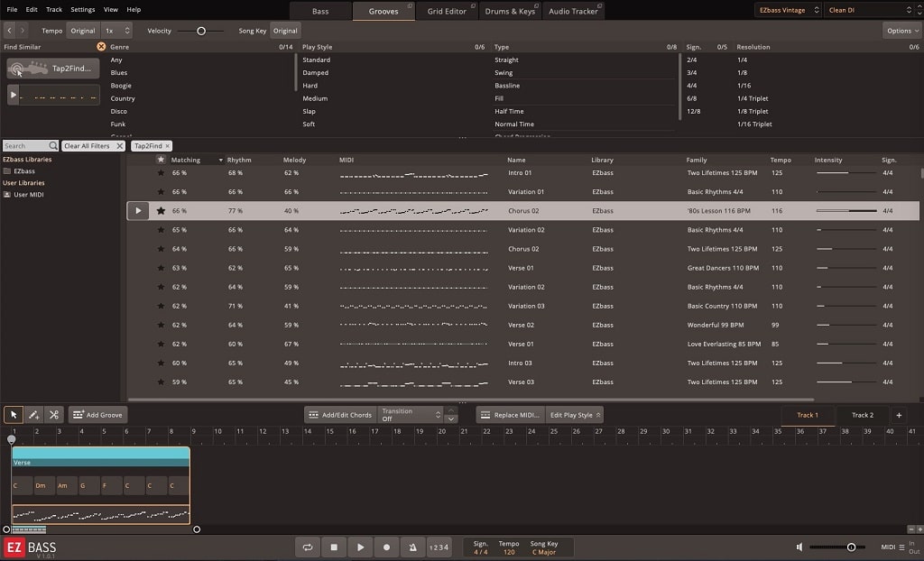Toggle the 1234 count-in button
924x561 pixels.
tap(439, 547)
